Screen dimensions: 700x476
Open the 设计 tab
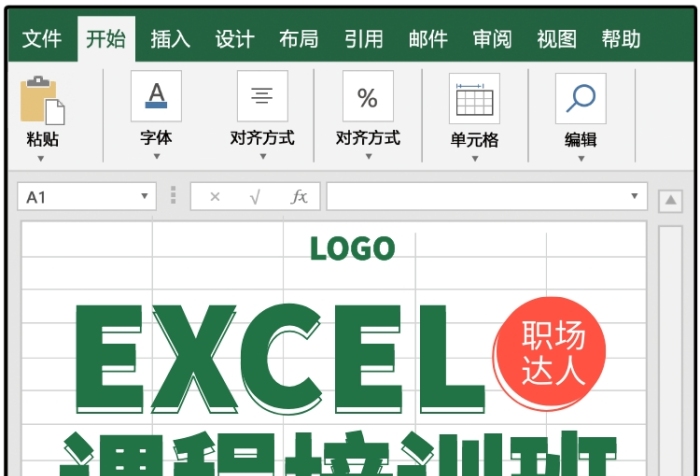point(235,39)
